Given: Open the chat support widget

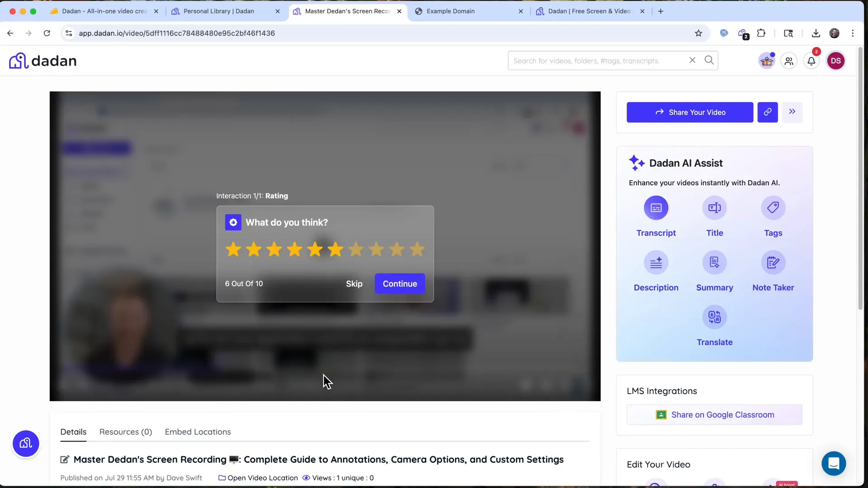Looking at the screenshot, I should tap(834, 463).
